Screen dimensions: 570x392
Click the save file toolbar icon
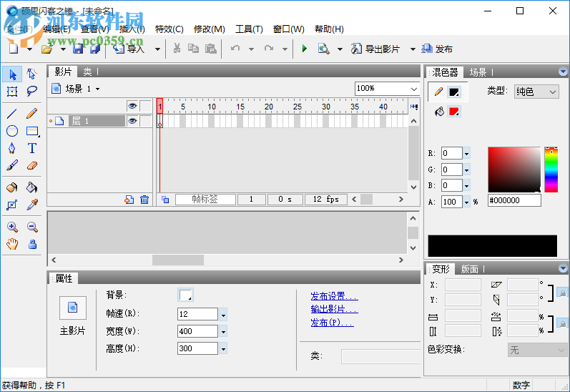click(78, 49)
